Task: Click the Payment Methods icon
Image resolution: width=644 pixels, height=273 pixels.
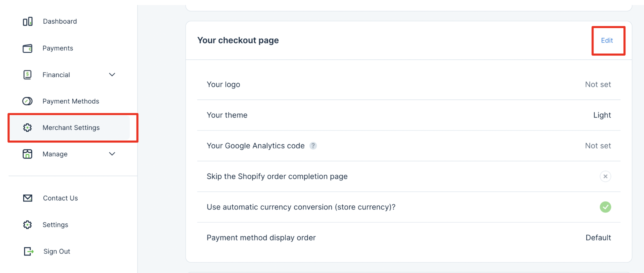Action: coord(27,101)
